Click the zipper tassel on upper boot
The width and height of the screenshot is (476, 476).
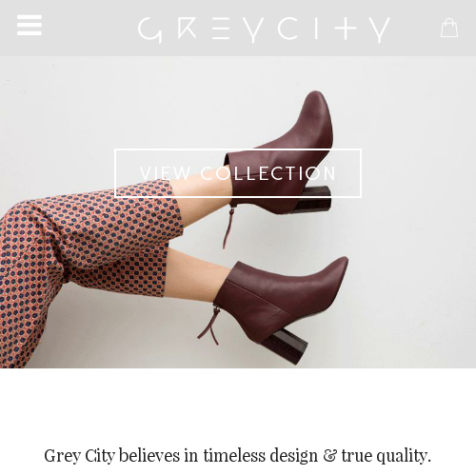[x=229, y=226]
